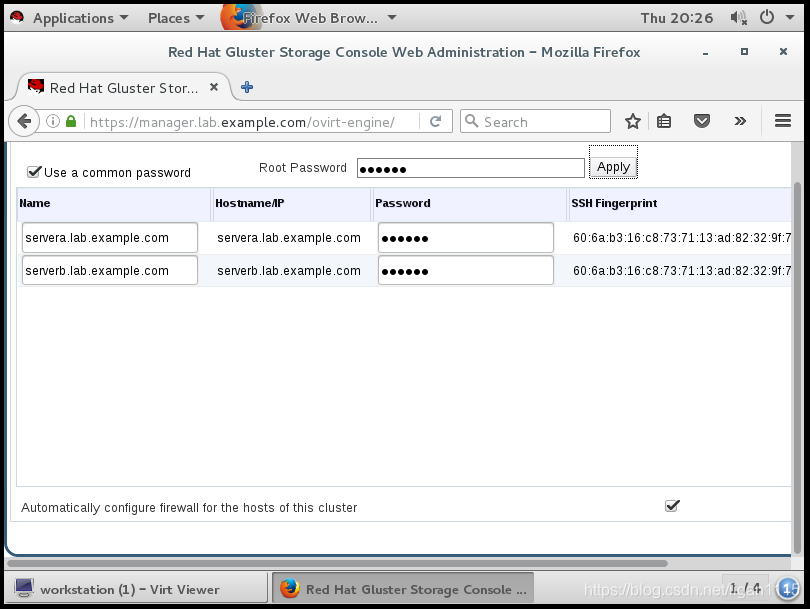Click the clock showing Thu 20:26

(676, 18)
